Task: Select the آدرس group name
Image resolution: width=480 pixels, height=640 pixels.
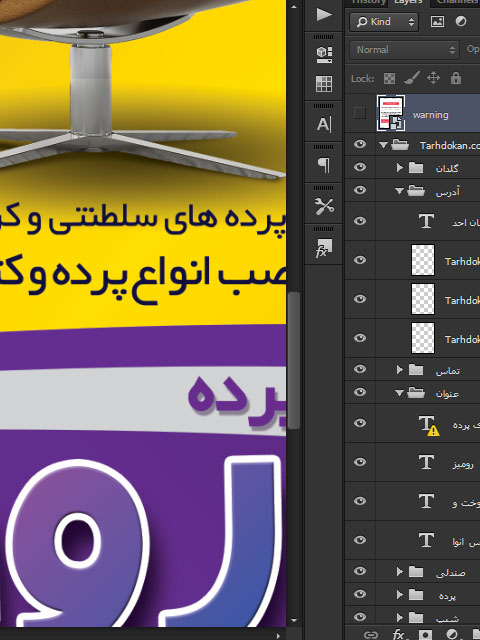Action: tap(447, 191)
